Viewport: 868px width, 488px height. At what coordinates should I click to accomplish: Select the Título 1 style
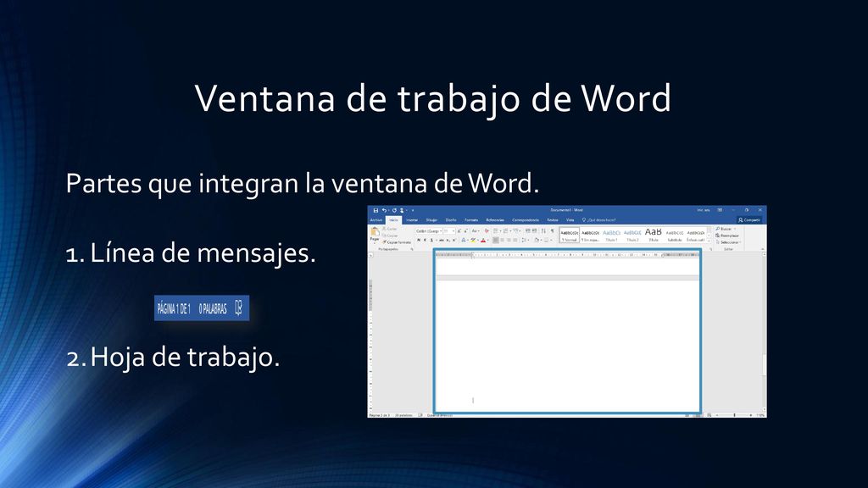(x=612, y=236)
